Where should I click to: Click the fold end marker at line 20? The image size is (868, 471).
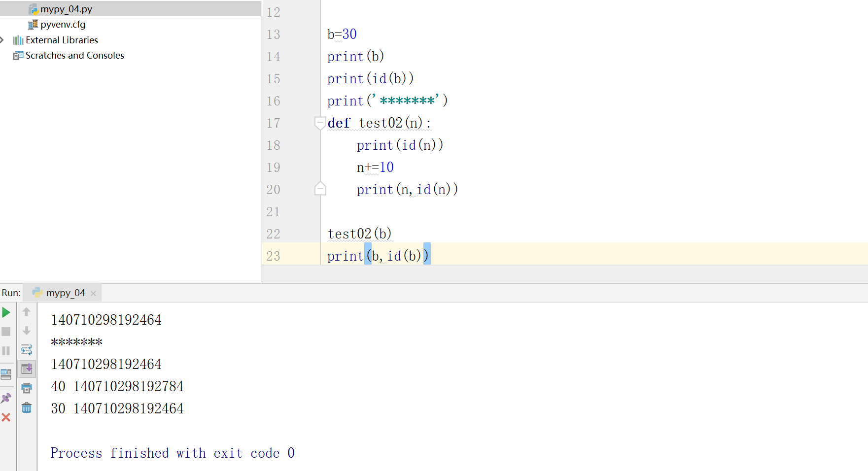320,189
